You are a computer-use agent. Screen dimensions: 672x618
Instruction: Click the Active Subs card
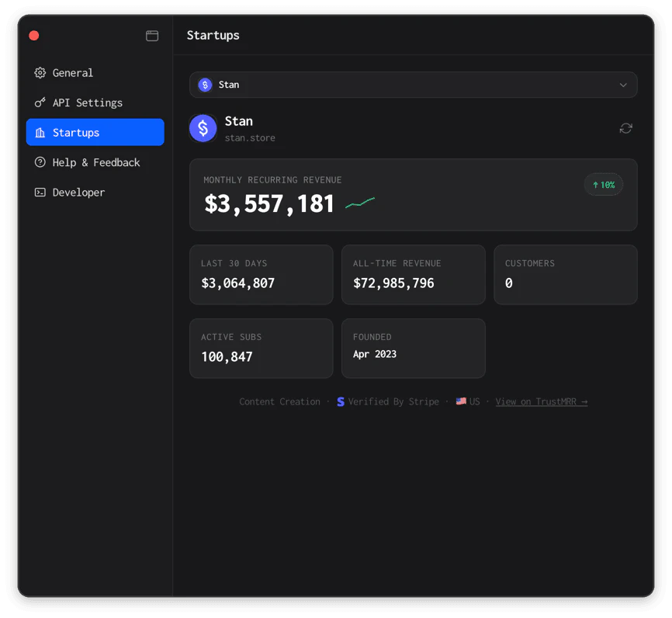point(261,349)
